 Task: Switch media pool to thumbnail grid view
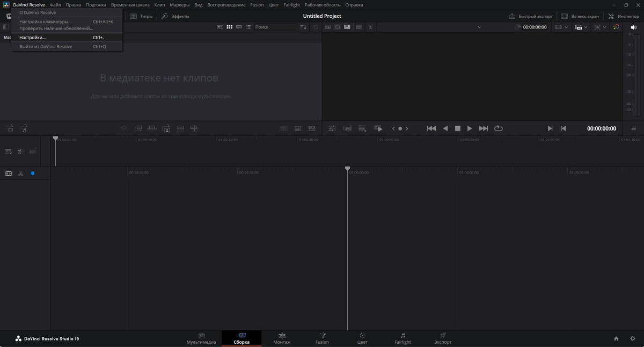[x=229, y=27]
